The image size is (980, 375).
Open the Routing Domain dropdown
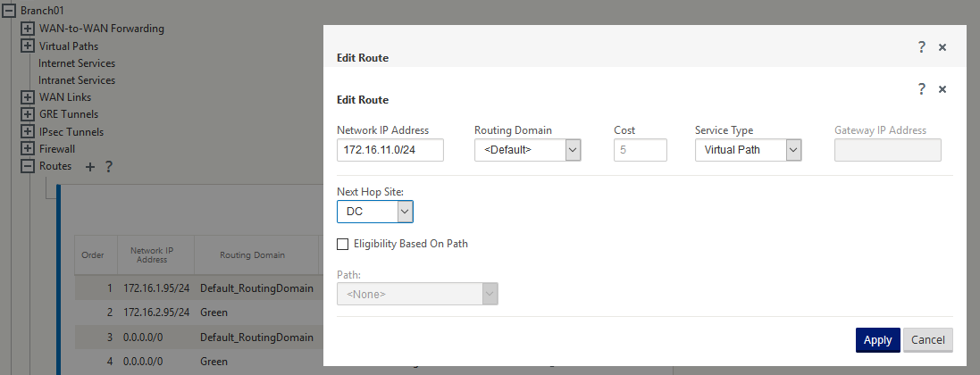[x=527, y=150]
